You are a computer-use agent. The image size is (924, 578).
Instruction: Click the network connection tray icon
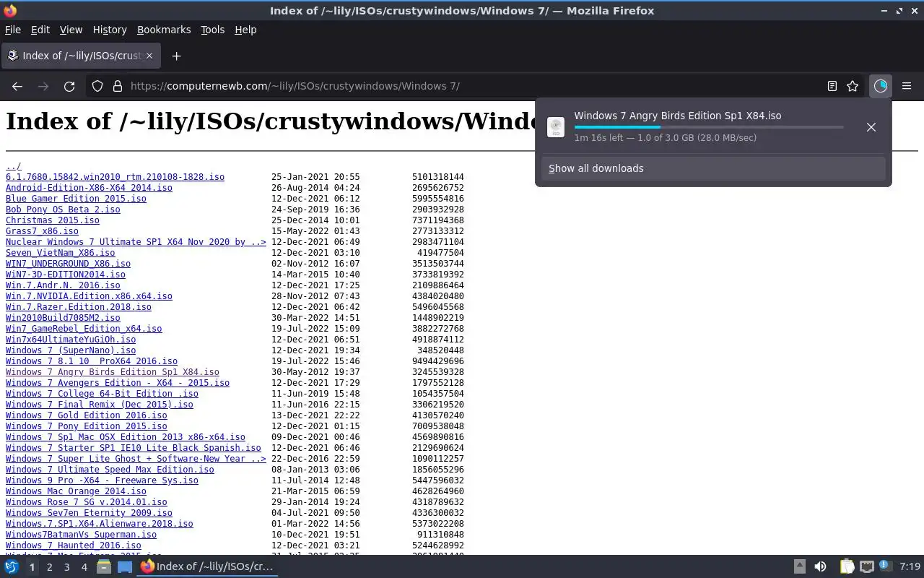(867, 567)
